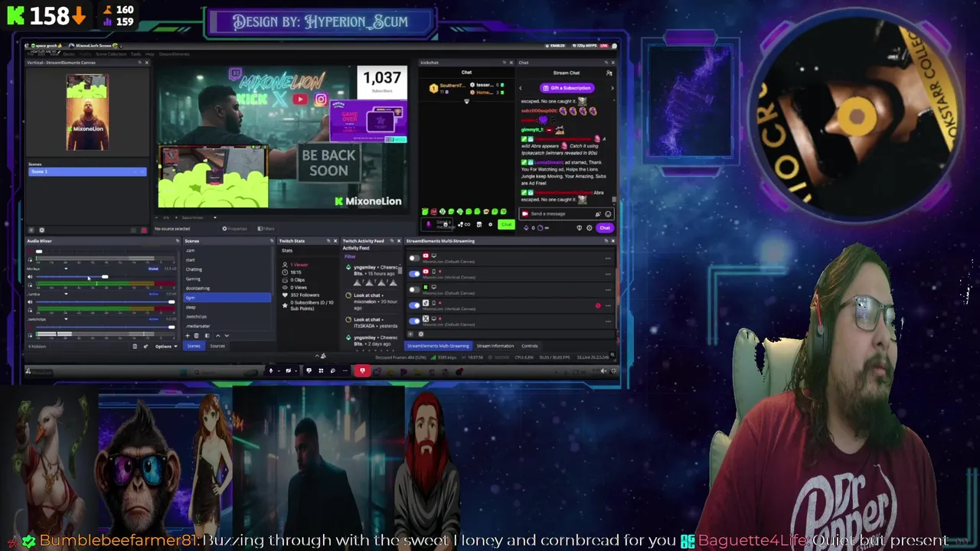Viewport: 980px width, 551px height.
Task: Click the Mic/Aux volume slider
Action: click(x=105, y=277)
